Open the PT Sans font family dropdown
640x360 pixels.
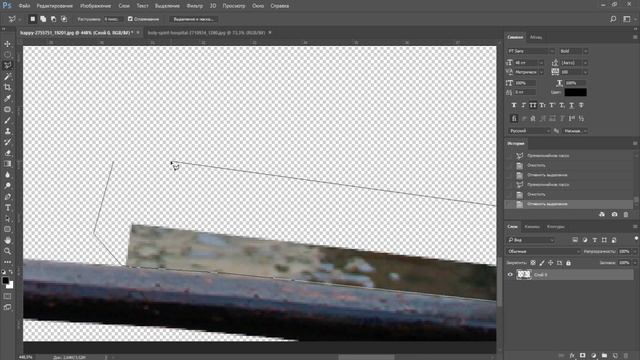pyautogui.click(x=531, y=51)
